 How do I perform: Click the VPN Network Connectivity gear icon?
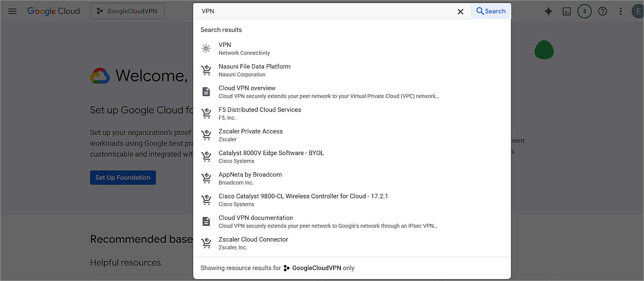206,48
